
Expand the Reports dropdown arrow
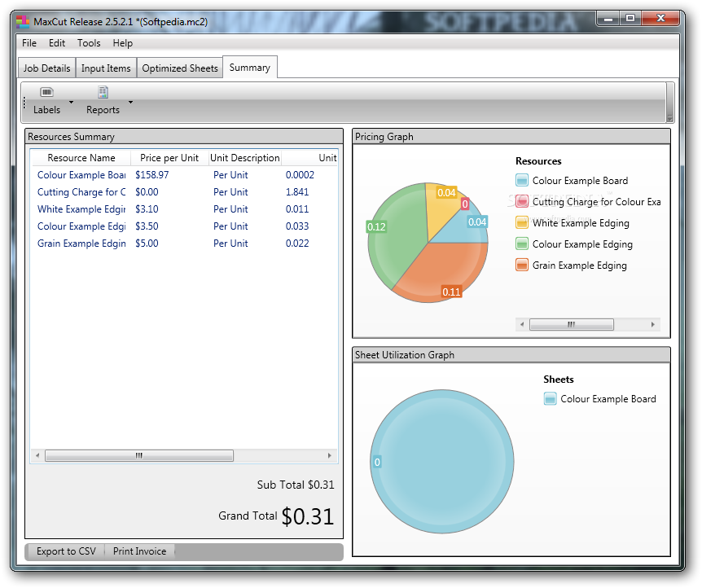click(131, 102)
